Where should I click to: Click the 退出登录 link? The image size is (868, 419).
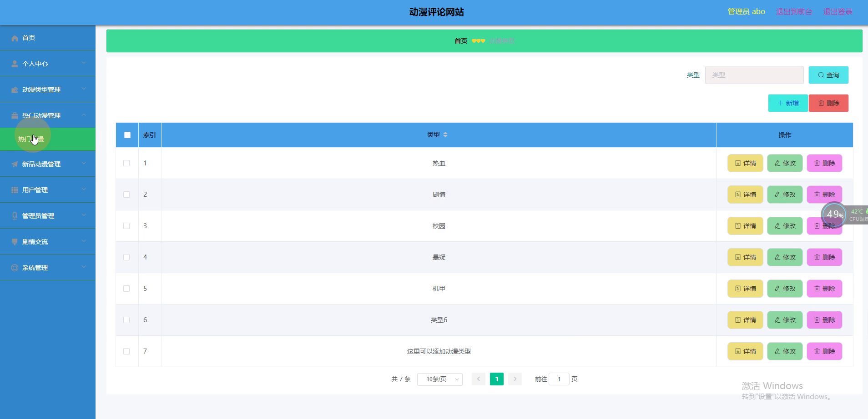click(838, 12)
